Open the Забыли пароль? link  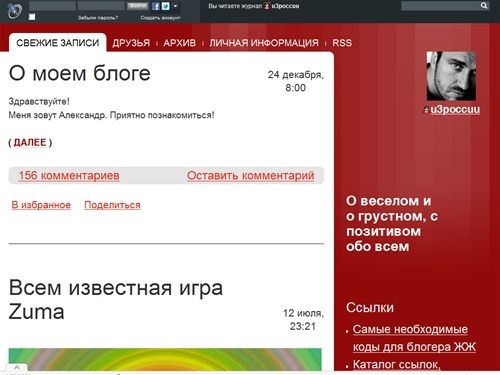click(x=98, y=18)
